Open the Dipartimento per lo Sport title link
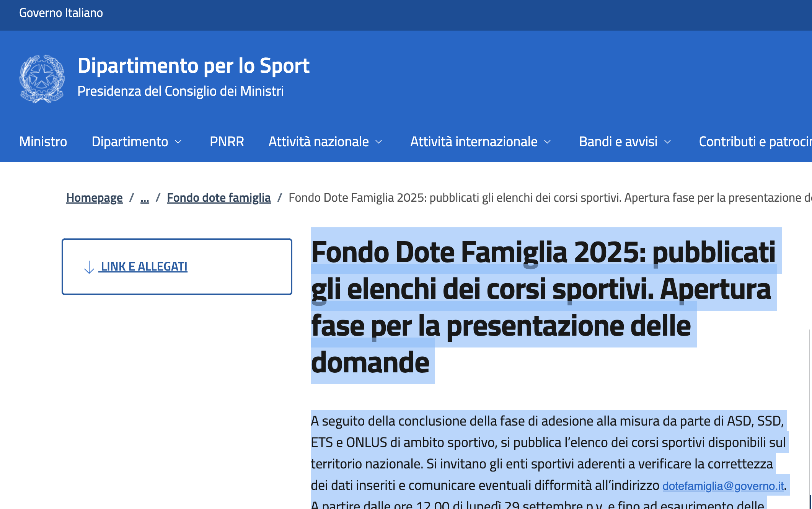This screenshot has width=812, height=509. coord(193,65)
